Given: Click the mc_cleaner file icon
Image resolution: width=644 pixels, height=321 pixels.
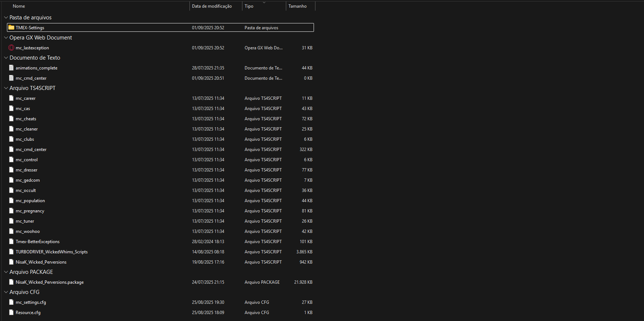Looking at the screenshot, I should (11, 129).
